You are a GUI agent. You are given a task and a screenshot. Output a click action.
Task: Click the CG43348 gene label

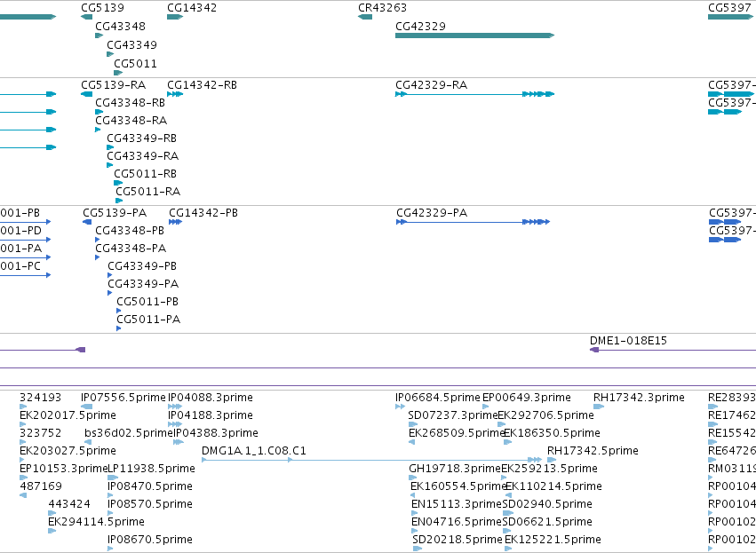[x=120, y=26]
